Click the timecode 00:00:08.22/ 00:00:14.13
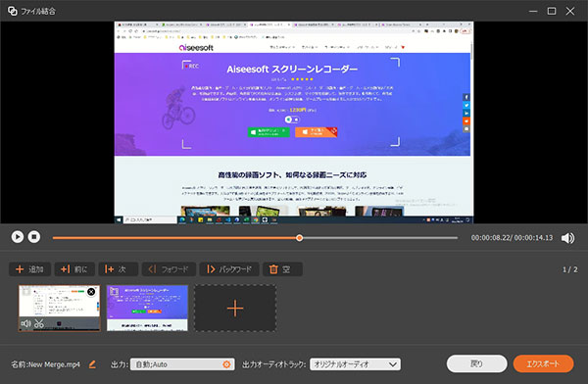Image resolution: width=588 pixels, height=384 pixels. pos(512,238)
